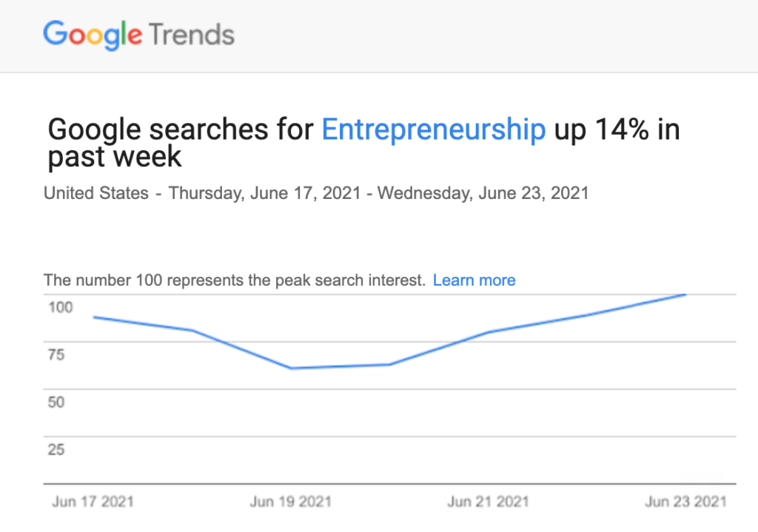Open the Learn more link
This screenshot has width=758, height=532.
tap(474, 280)
